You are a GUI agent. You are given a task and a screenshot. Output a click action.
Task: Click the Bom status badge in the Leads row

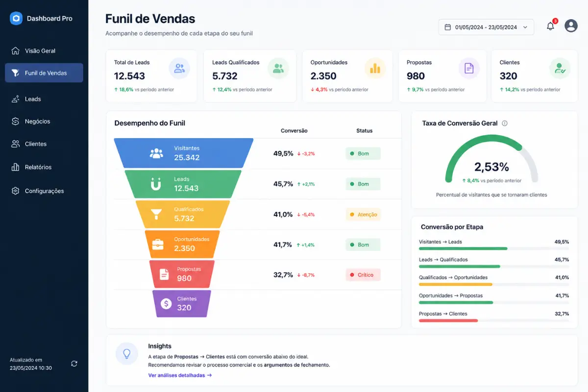(363, 184)
